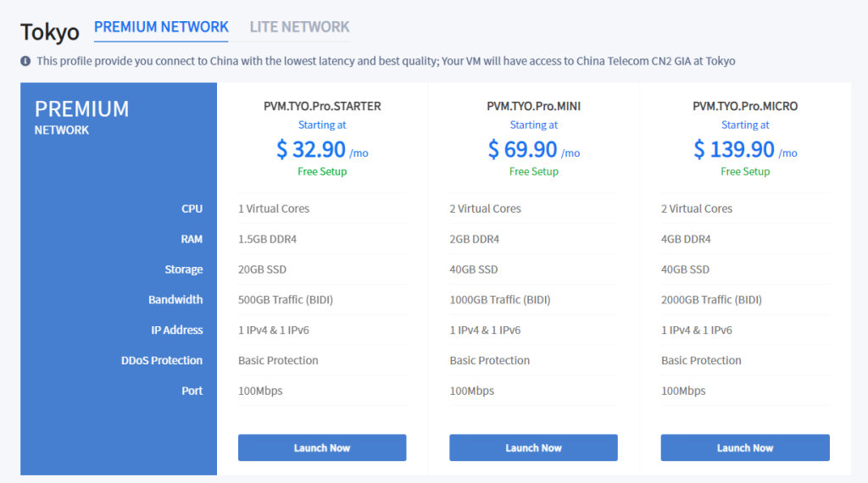Screen dimensions: 868x483
Task: Select the PVM.TYO.Pro.STARTER plan title
Action: click(x=322, y=107)
